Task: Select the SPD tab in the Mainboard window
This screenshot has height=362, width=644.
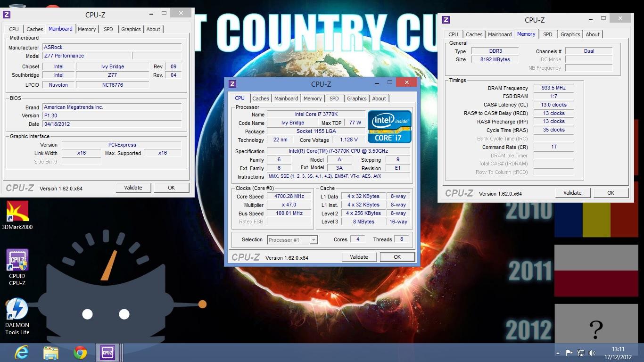Action: coord(108,29)
